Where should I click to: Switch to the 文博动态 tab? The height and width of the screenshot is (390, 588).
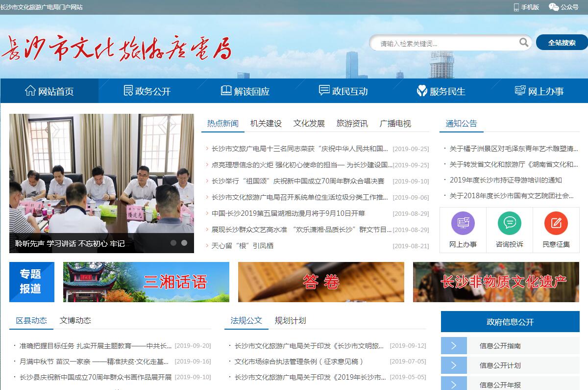[75, 320]
